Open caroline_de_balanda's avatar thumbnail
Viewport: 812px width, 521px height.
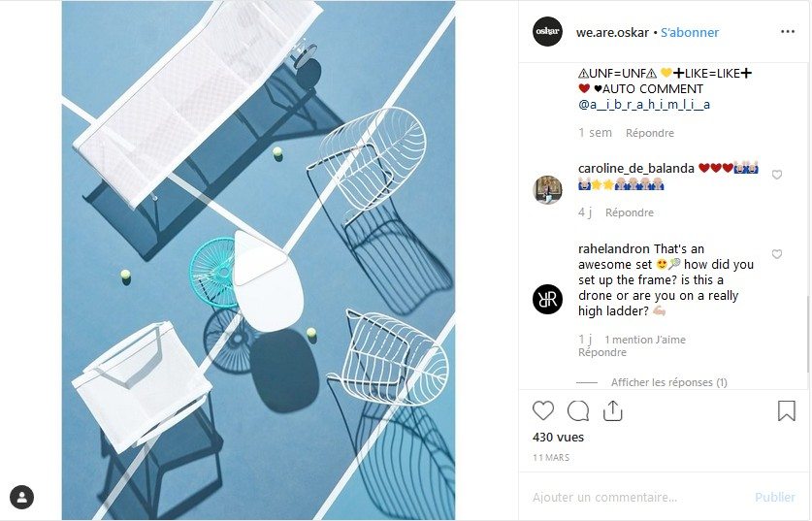pyautogui.click(x=547, y=189)
